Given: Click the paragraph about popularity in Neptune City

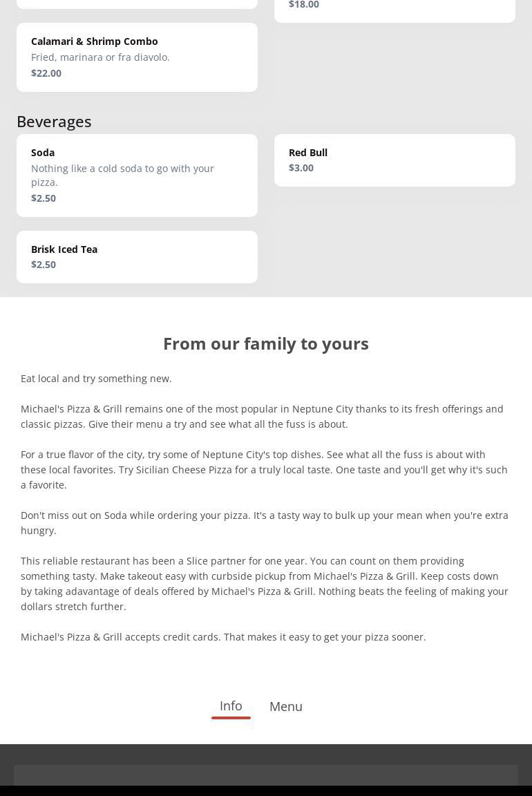Looking at the screenshot, I should pyautogui.click(x=262, y=417).
